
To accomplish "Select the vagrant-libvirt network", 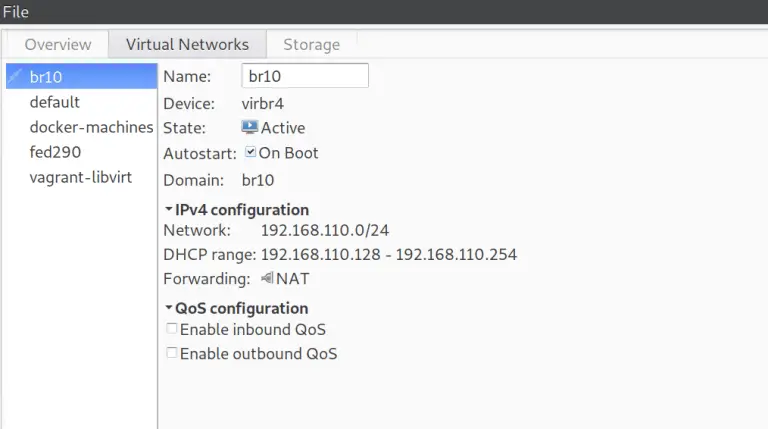I will click(81, 177).
